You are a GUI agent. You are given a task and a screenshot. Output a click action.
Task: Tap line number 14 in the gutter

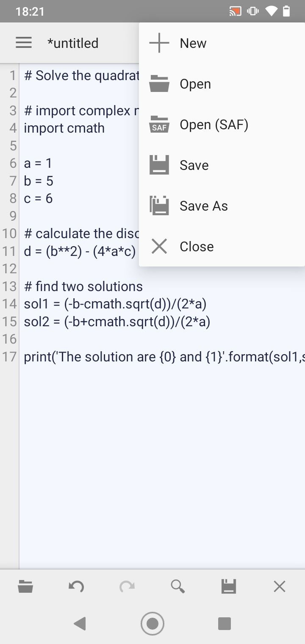click(x=9, y=304)
